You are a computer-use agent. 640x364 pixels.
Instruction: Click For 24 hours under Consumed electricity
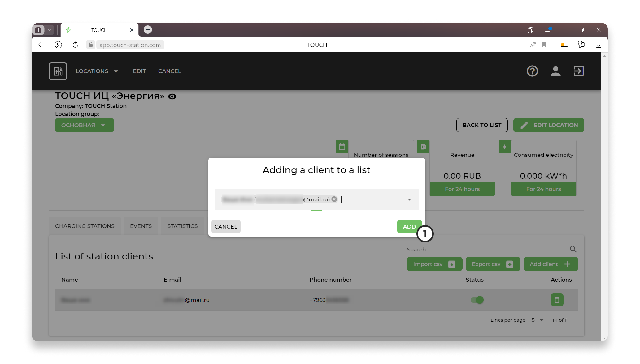point(544,189)
